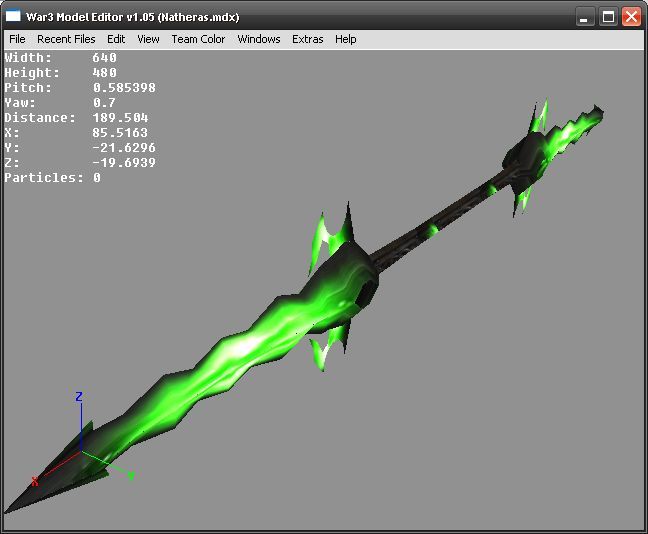
Task: Open the Recent Files menu
Action: click(x=66, y=39)
